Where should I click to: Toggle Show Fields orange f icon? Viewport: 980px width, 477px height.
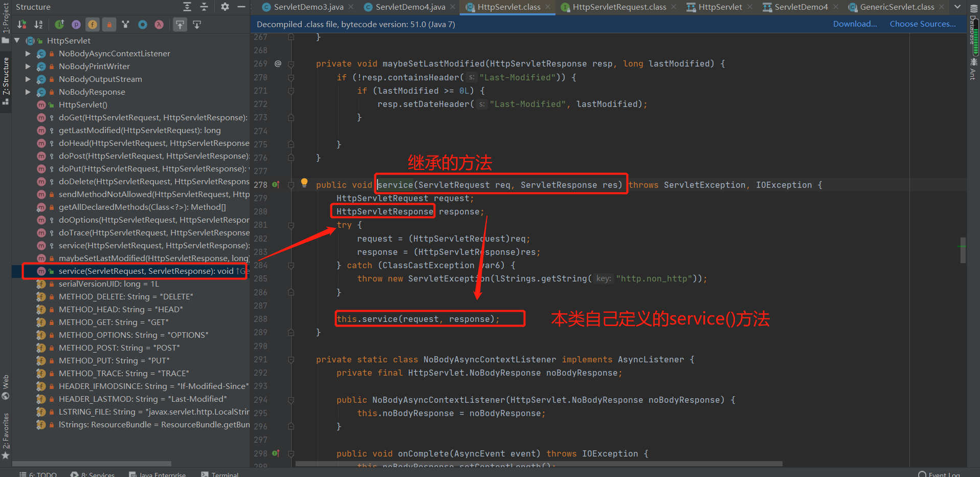click(93, 25)
